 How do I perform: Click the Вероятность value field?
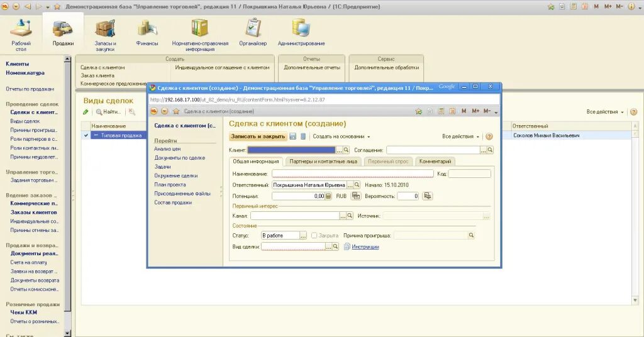(408, 196)
